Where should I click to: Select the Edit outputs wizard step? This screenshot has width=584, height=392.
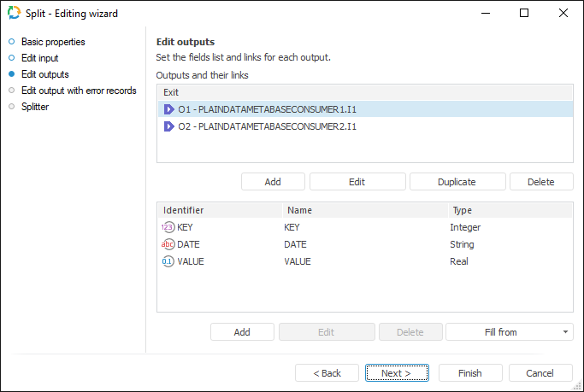click(45, 74)
